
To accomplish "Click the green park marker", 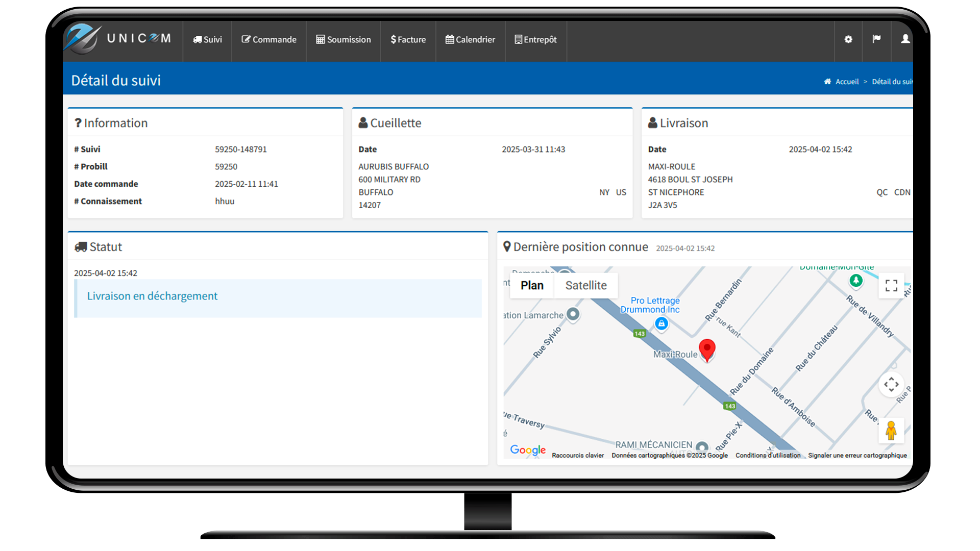I will click(856, 280).
